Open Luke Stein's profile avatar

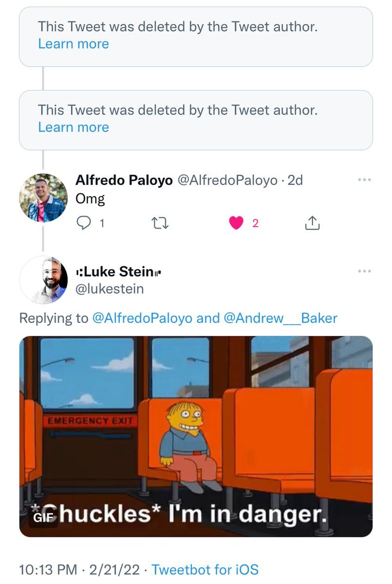point(43,280)
